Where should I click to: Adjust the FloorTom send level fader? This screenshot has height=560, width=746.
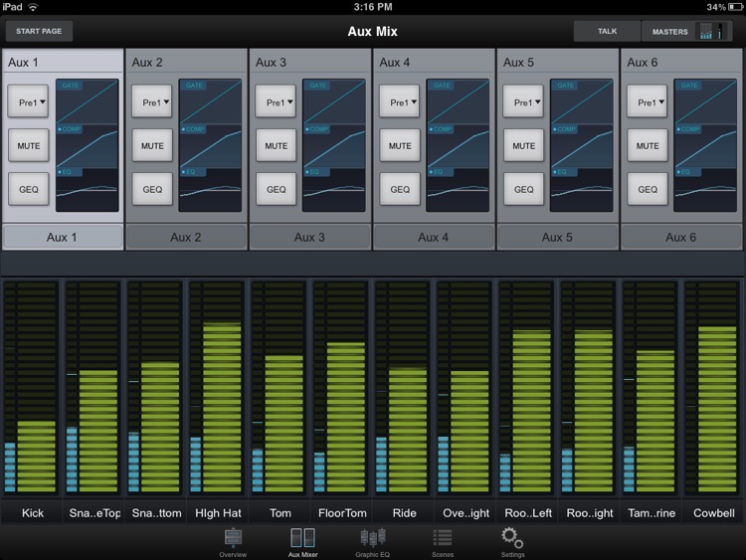click(x=346, y=387)
